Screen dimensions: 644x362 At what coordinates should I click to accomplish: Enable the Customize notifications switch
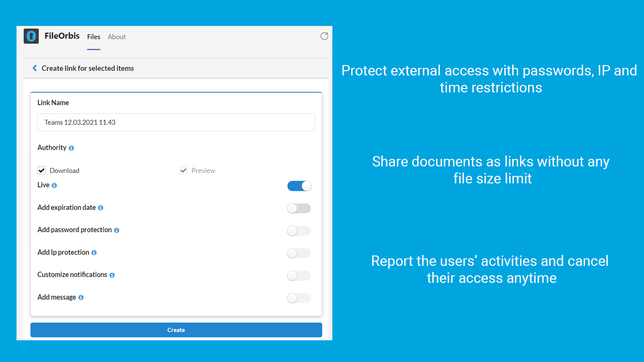pos(299,276)
